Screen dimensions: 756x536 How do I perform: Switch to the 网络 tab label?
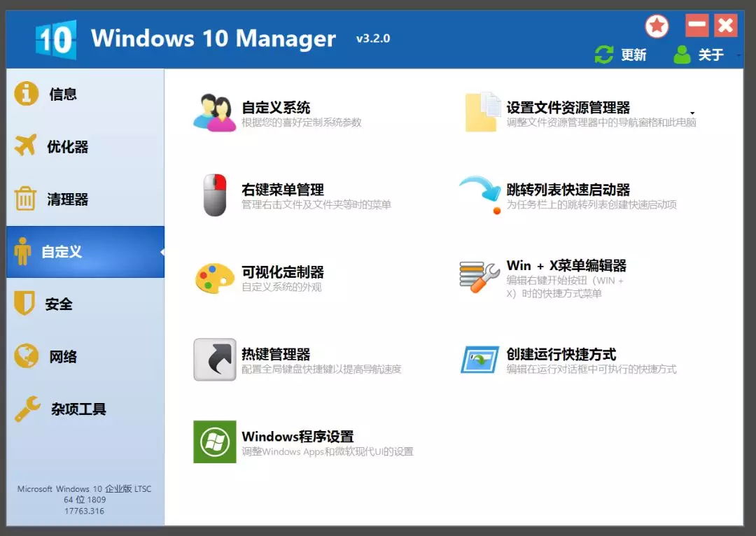[63, 356]
